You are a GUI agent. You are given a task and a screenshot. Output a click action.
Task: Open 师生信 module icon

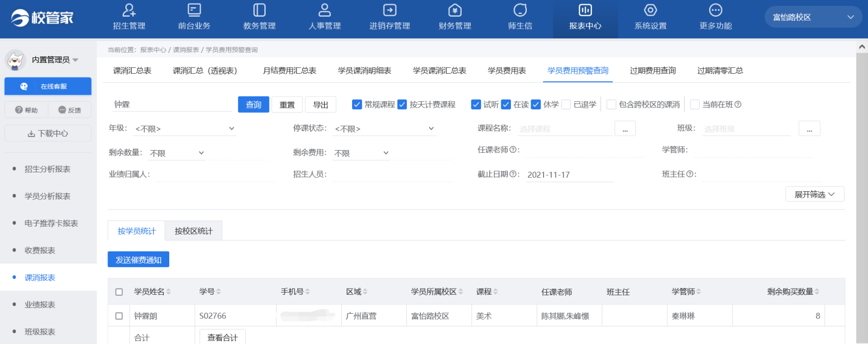pyautogui.click(x=520, y=10)
